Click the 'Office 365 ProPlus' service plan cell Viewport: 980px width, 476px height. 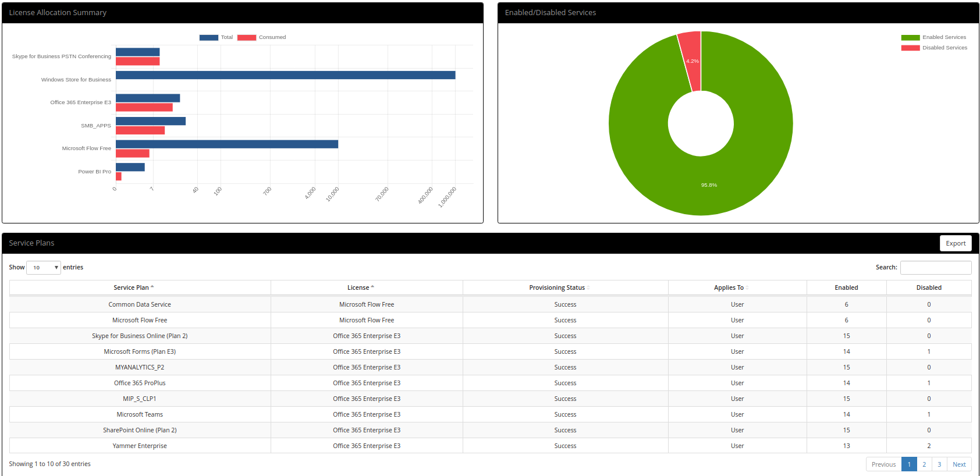point(140,383)
